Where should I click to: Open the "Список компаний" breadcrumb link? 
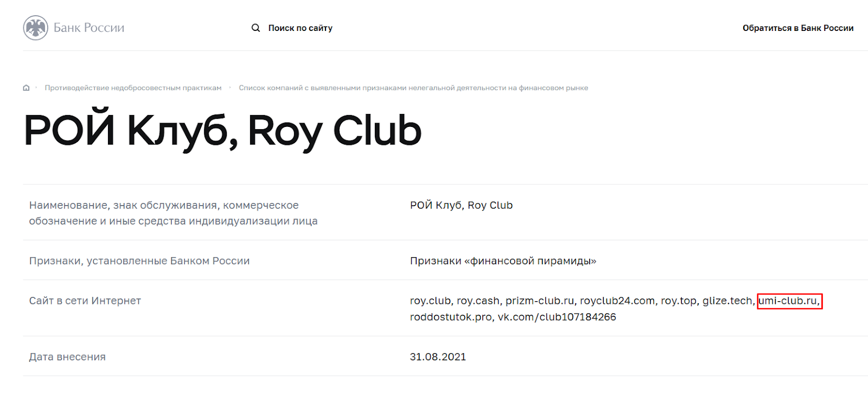[413, 88]
